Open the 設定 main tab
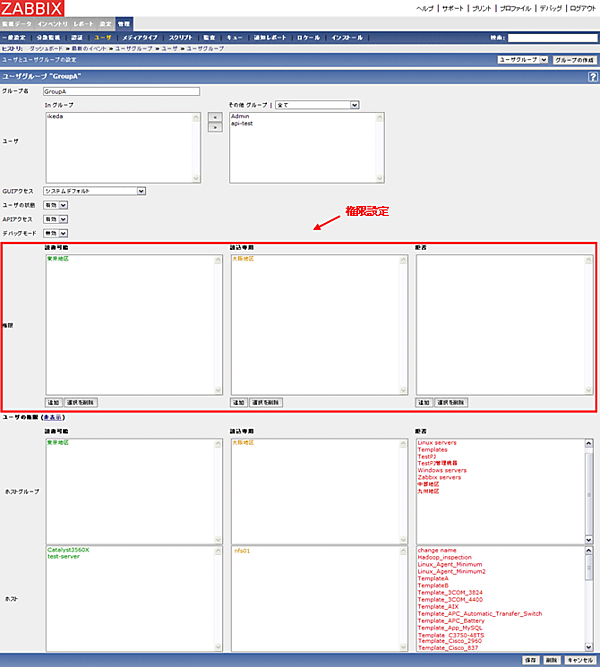The width and height of the screenshot is (600, 667). (106, 24)
